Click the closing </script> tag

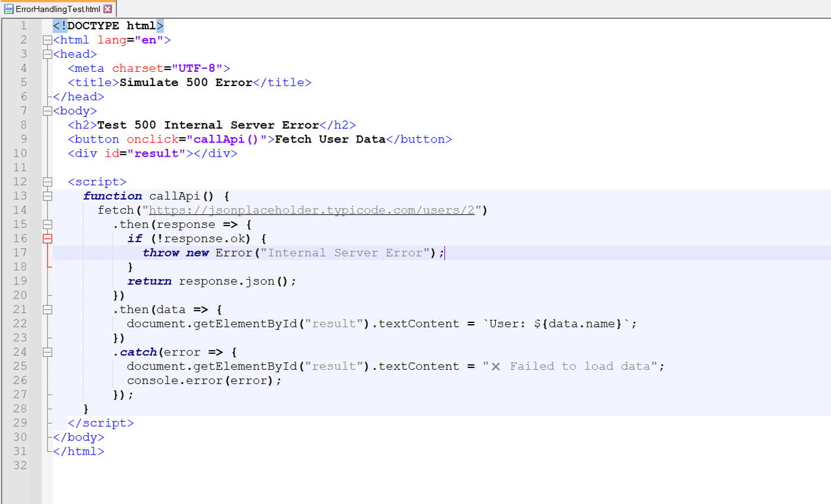(101, 423)
